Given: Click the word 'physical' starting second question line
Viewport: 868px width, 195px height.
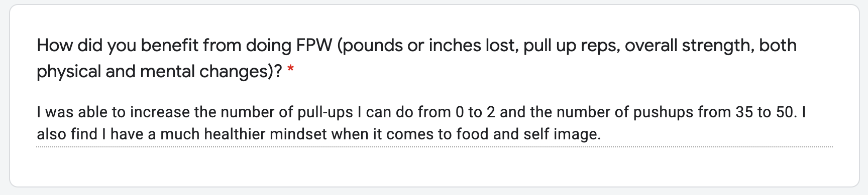Looking at the screenshot, I should pyautogui.click(x=69, y=72).
